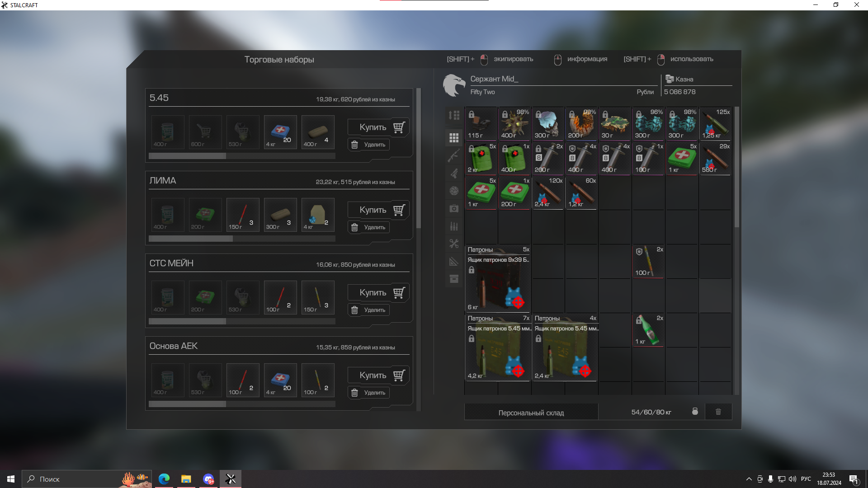Open File Explorer from the taskbar
Screen dimensions: 868x488
click(186, 479)
